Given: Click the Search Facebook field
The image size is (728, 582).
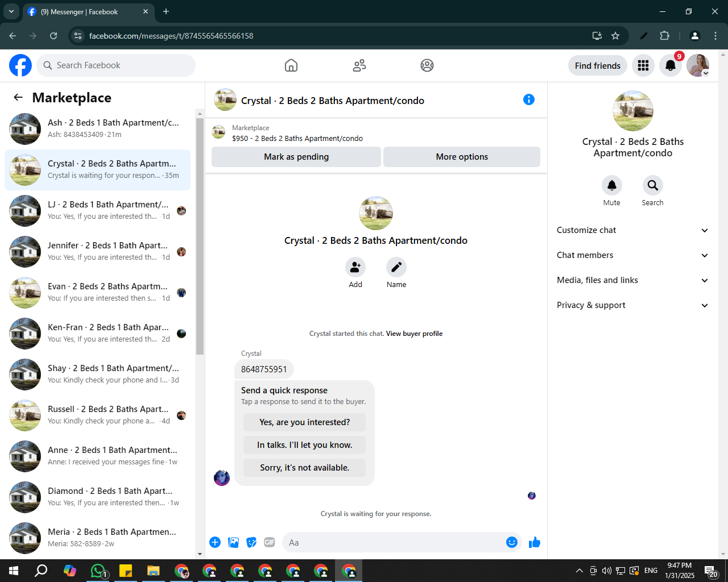Looking at the screenshot, I should coord(116,65).
